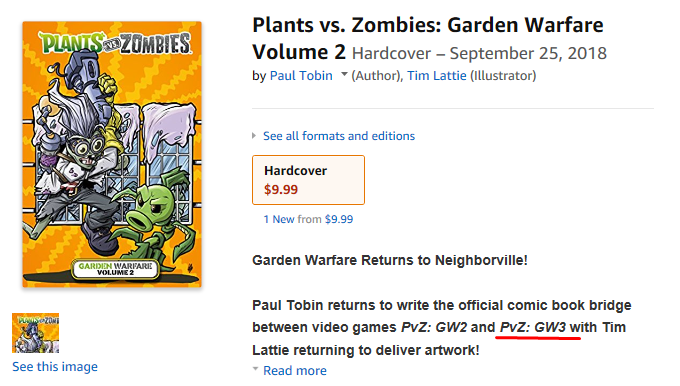Select the small cover thumbnail
Image resolution: width=680 pixels, height=386 pixels.
(x=36, y=333)
